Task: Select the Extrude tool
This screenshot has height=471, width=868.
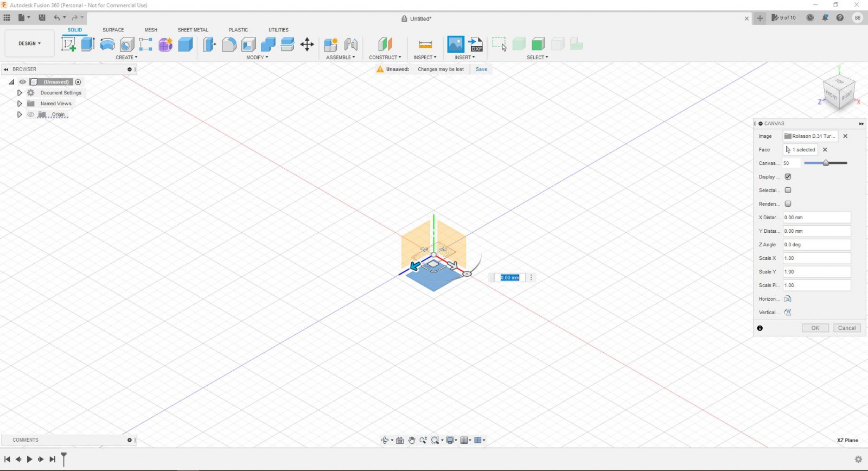Action: [x=88, y=44]
